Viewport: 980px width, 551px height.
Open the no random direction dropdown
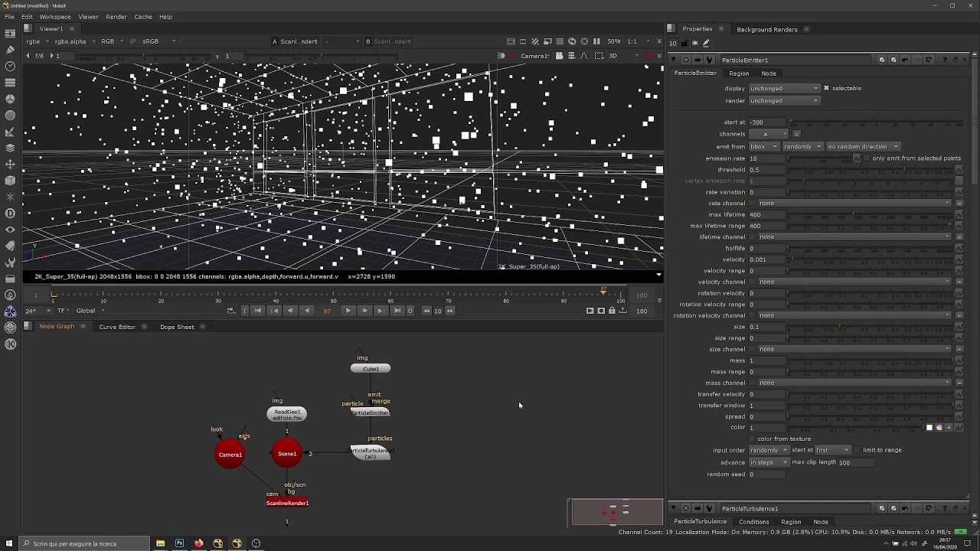863,147
